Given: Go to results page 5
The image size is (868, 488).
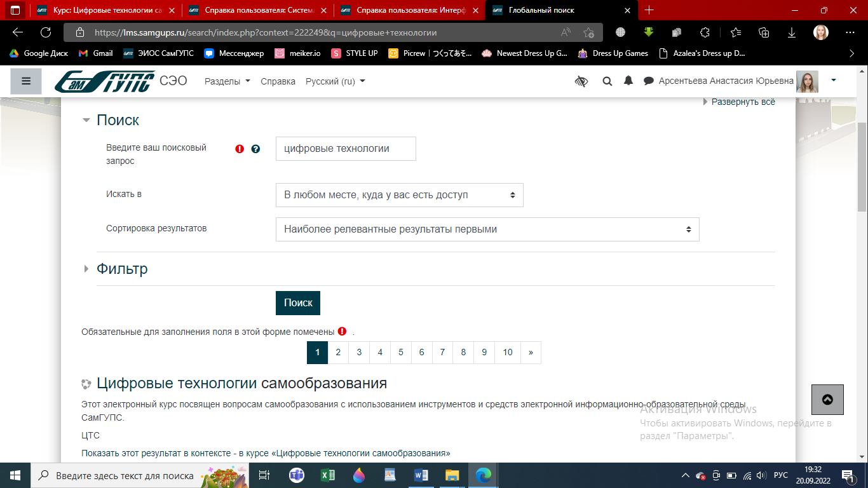Looking at the screenshot, I should click(x=401, y=352).
